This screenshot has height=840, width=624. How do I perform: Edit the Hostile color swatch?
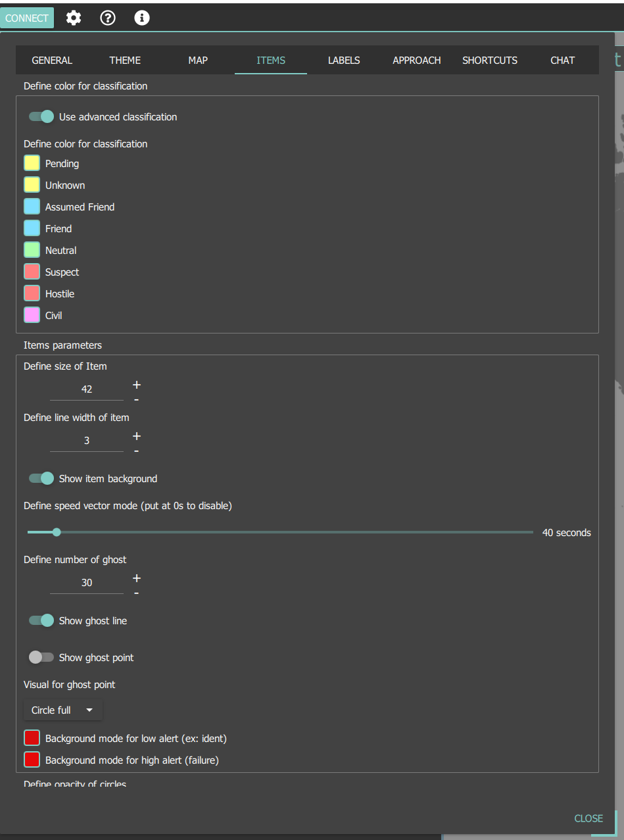pyautogui.click(x=32, y=293)
